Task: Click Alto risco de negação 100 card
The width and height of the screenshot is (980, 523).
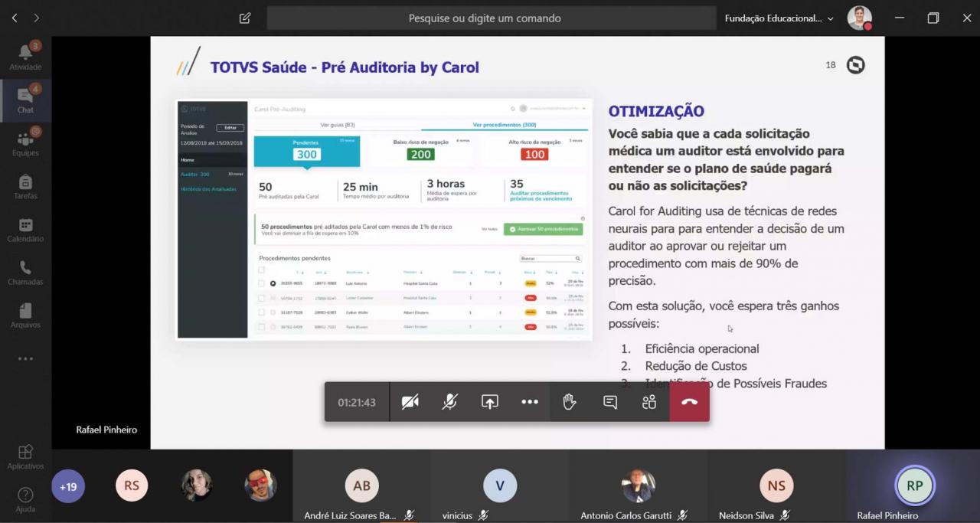Action: click(534, 151)
